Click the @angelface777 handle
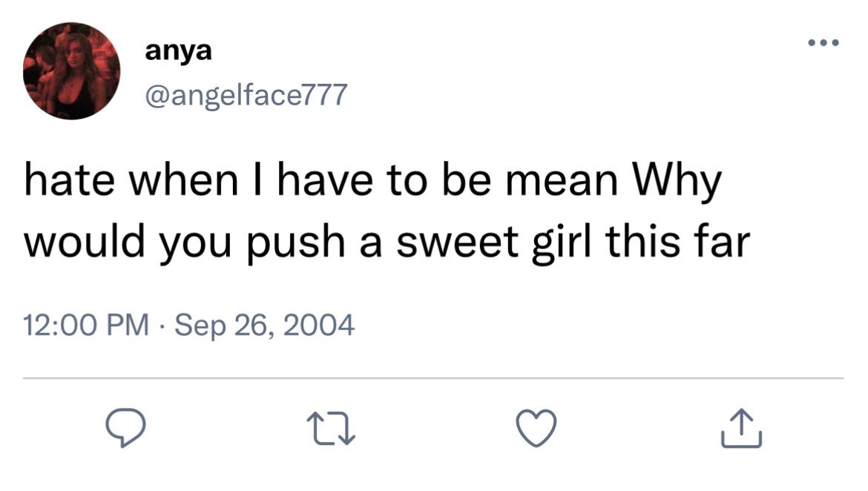Image resolution: width=868 pixels, height=491 pixels. click(x=246, y=95)
